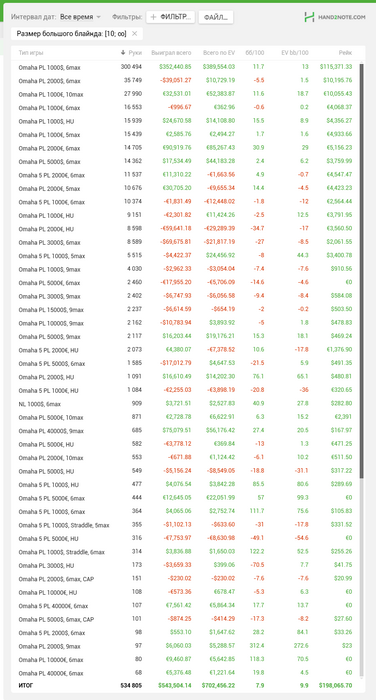Click the ИТОГ total row label
Image resolution: width=376 pixels, height=700 pixels.
click(x=26, y=685)
